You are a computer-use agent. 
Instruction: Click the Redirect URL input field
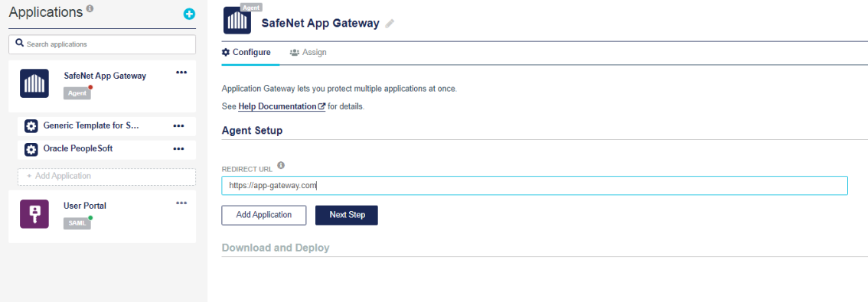534,186
